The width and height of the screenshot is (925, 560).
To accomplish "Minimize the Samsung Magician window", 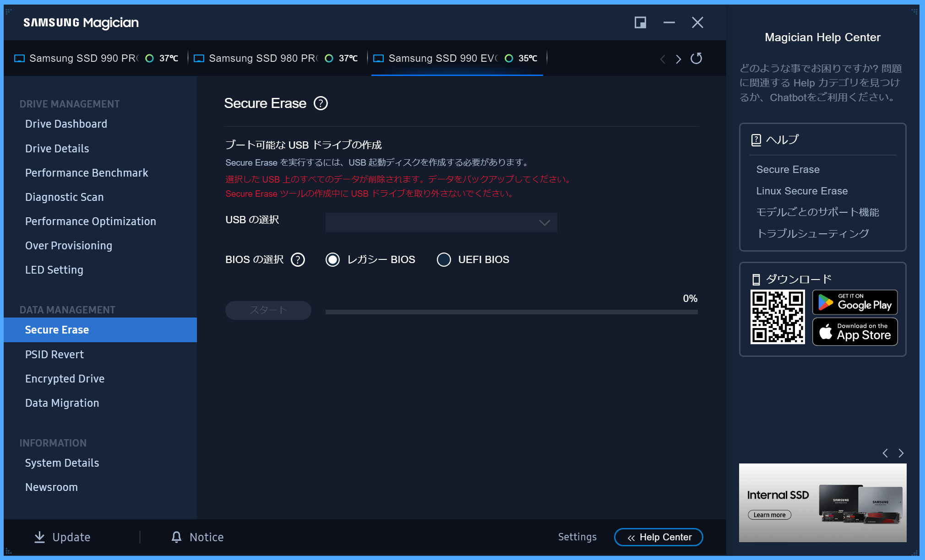I will point(669,22).
